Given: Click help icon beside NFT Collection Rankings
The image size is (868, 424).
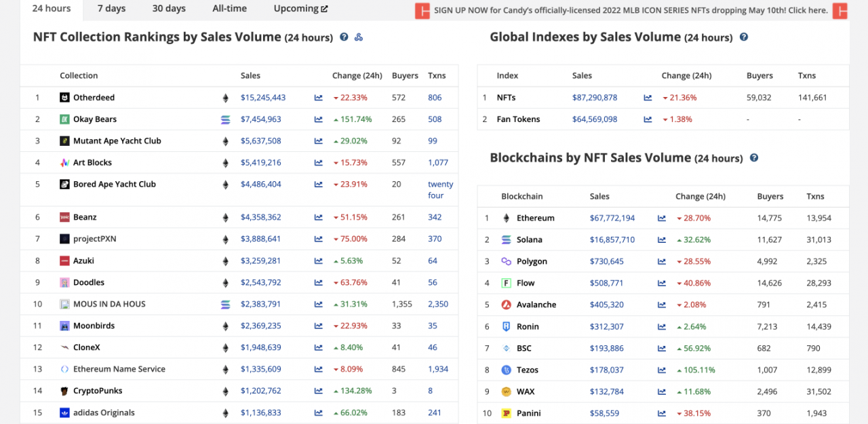Looking at the screenshot, I should (344, 37).
